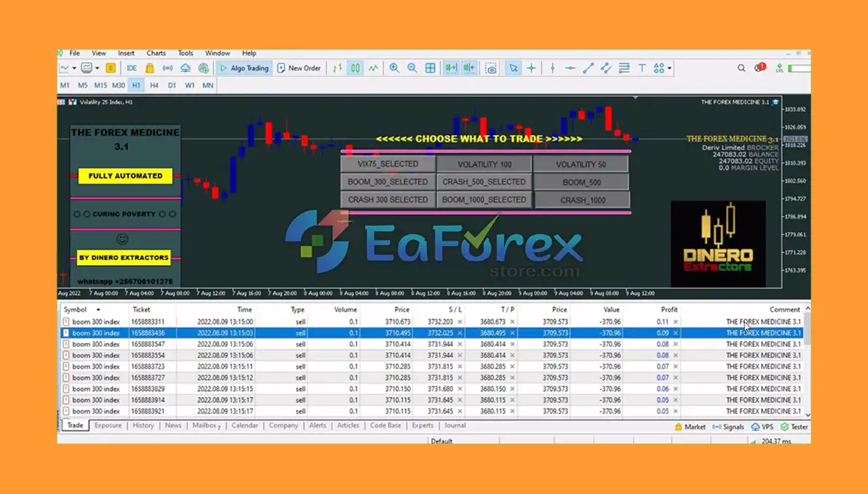Select the H4 timeframe
This screenshot has height=494, width=868.
155,85
